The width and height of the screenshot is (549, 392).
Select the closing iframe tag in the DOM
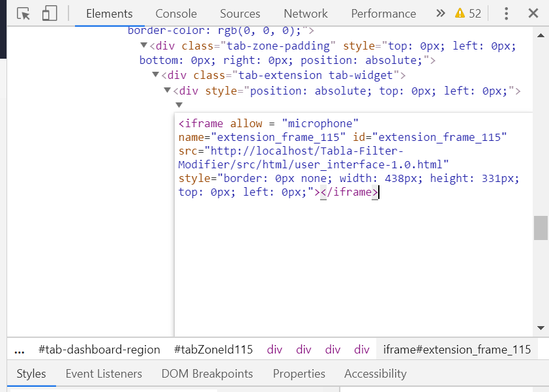(349, 192)
